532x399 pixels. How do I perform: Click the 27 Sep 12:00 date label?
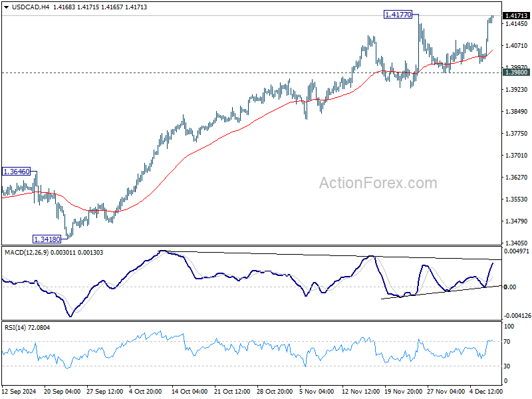105,392
